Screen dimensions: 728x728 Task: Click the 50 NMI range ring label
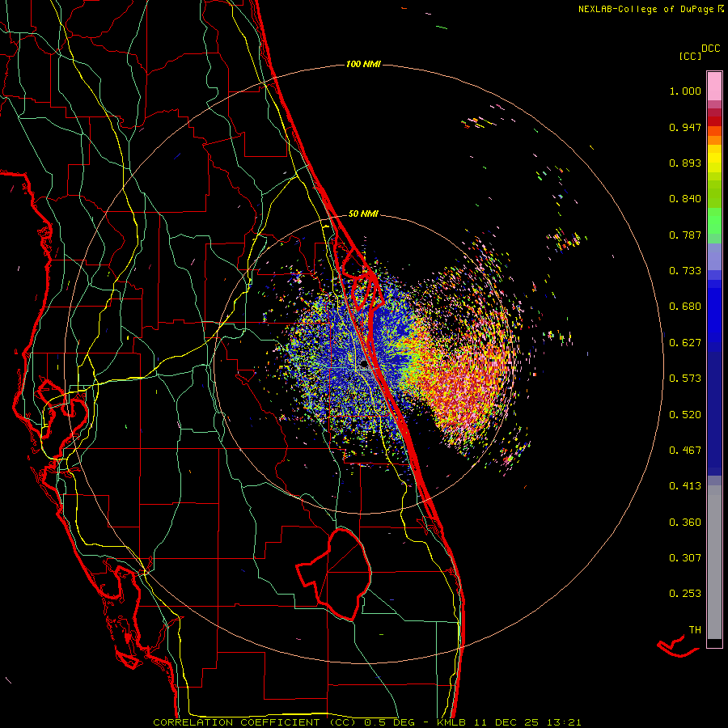[363, 214]
